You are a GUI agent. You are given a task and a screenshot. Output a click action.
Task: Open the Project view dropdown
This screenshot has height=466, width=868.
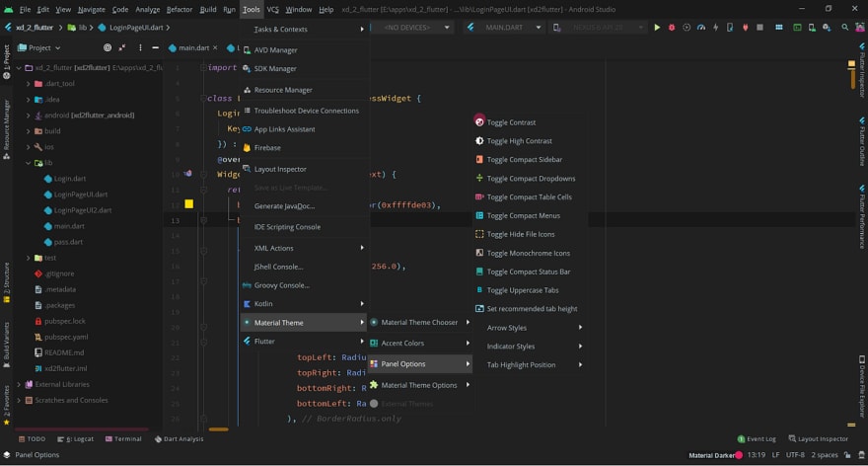coord(39,48)
